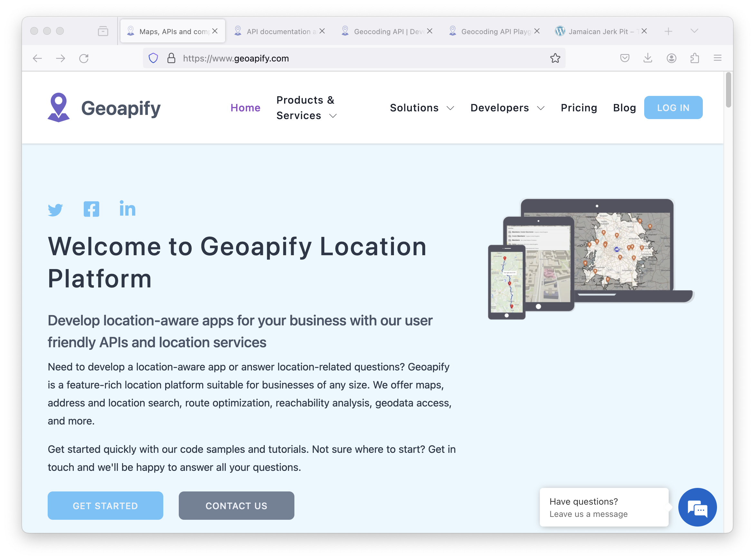The image size is (755, 560).
Task: Close the 'Jamaican Jerk Pit' tab
Action: 644,31
